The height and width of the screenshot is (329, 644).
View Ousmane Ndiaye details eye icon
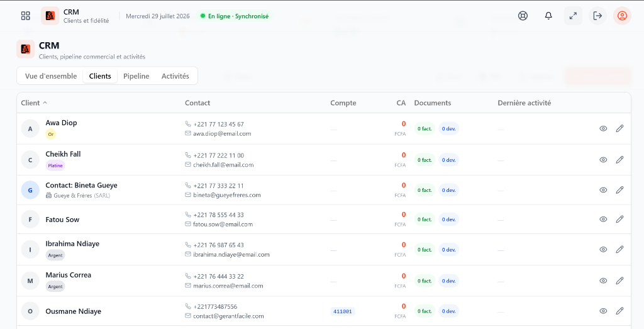[x=603, y=311]
